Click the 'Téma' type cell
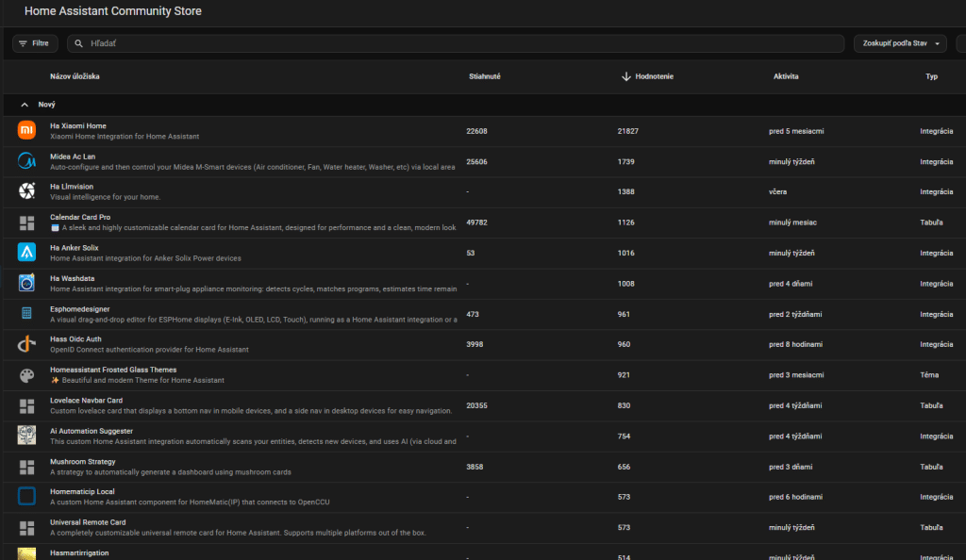The image size is (966, 560). click(929, 375)
